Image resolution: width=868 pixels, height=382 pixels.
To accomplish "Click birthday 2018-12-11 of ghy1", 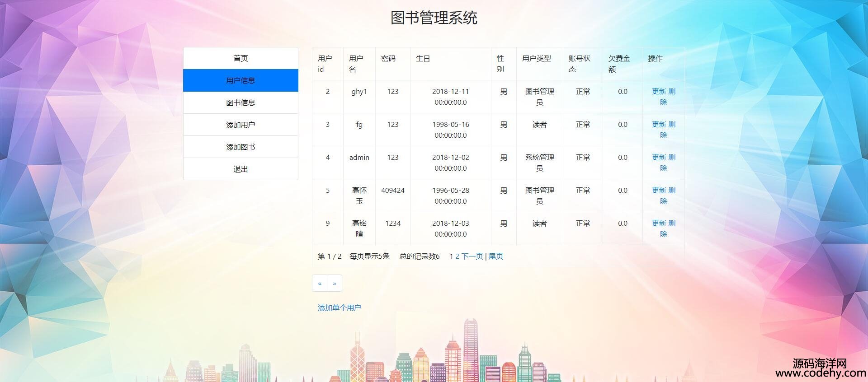I will [451, 97].
